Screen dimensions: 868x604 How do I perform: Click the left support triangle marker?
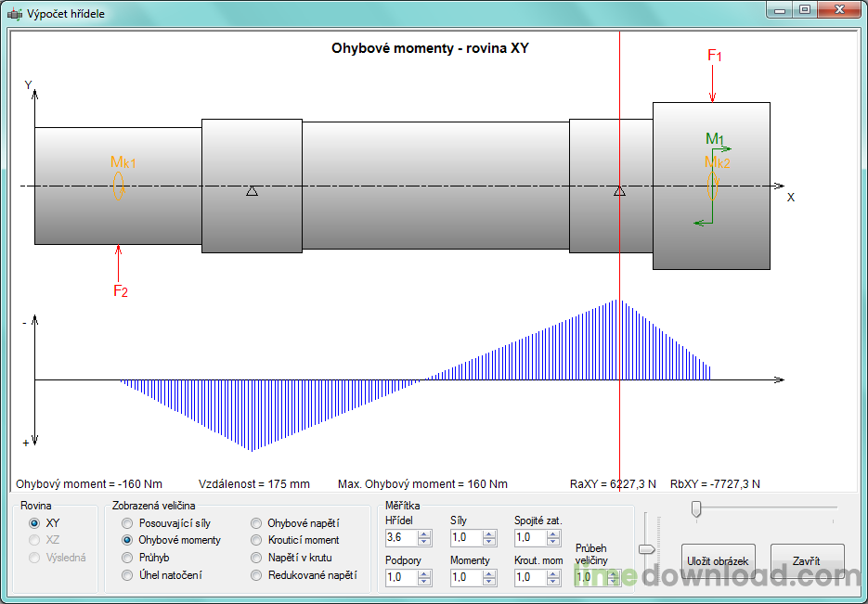click(x=252, y=191)
